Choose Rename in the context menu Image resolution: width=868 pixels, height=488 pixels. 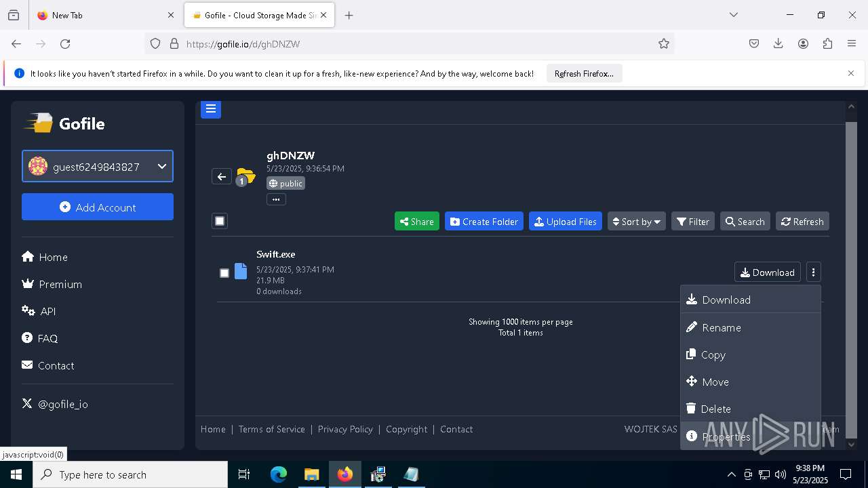(751, 327)
